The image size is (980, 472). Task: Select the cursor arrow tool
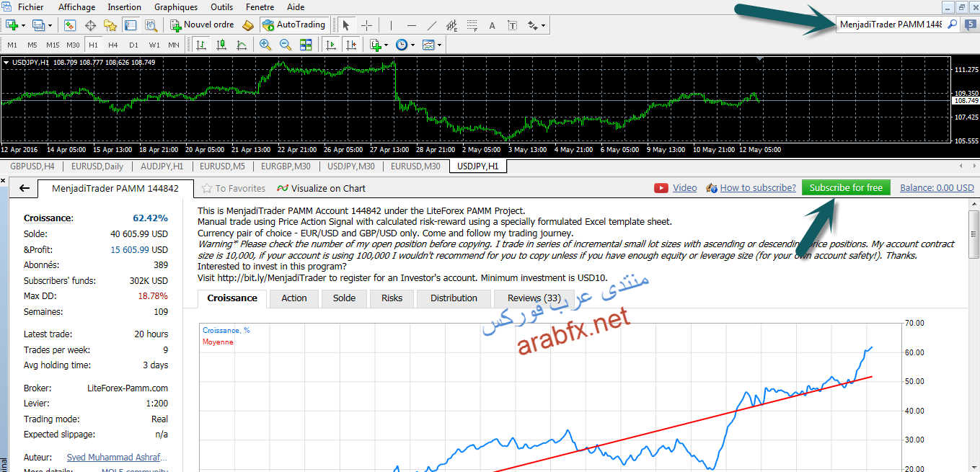coord(346,25)
